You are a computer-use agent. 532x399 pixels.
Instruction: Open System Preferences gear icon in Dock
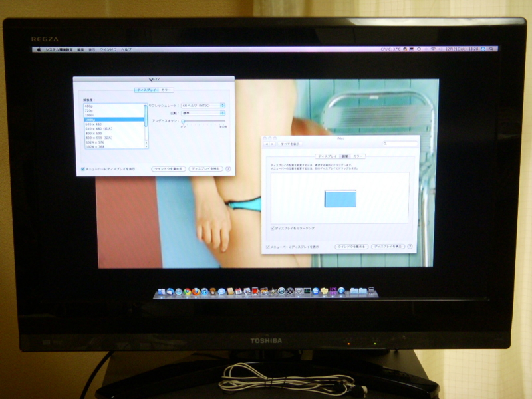(298, 291)
